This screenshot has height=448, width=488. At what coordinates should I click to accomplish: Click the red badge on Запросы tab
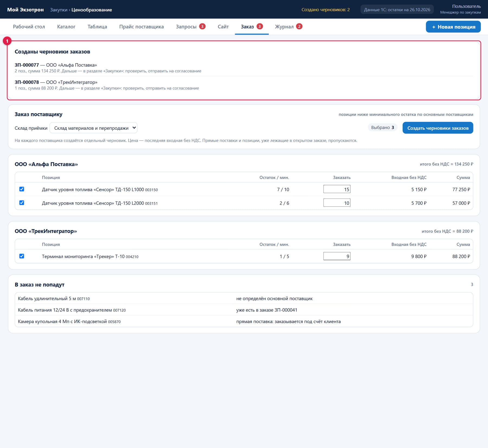(202, 26)
